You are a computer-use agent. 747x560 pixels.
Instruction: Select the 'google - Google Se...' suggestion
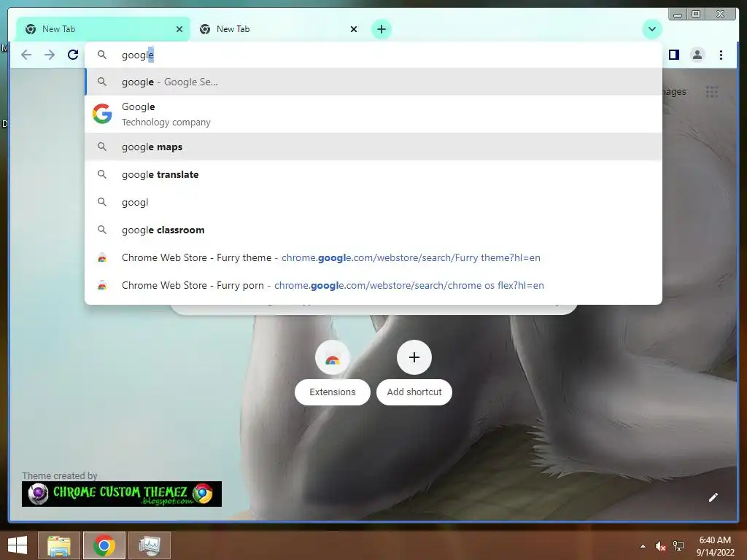coord(373,82)
